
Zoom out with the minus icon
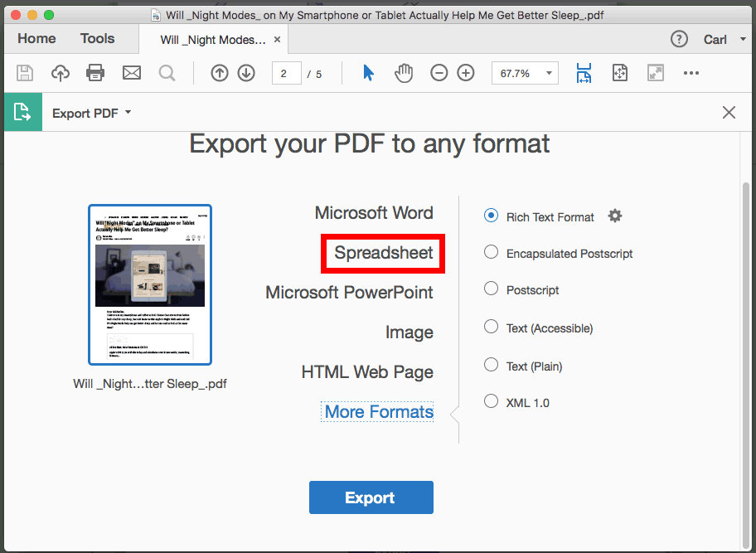[x=439, y=73]
